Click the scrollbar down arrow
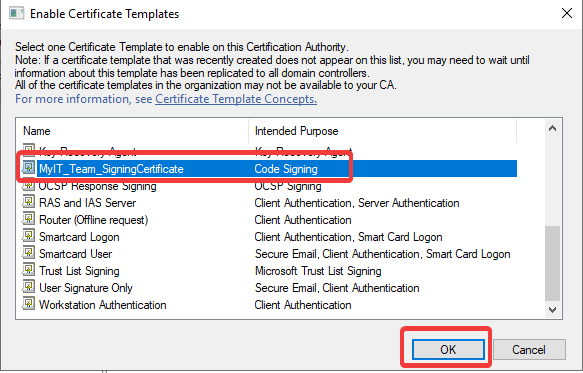This screenshot has width=583, height=373. tap(553, 309)
